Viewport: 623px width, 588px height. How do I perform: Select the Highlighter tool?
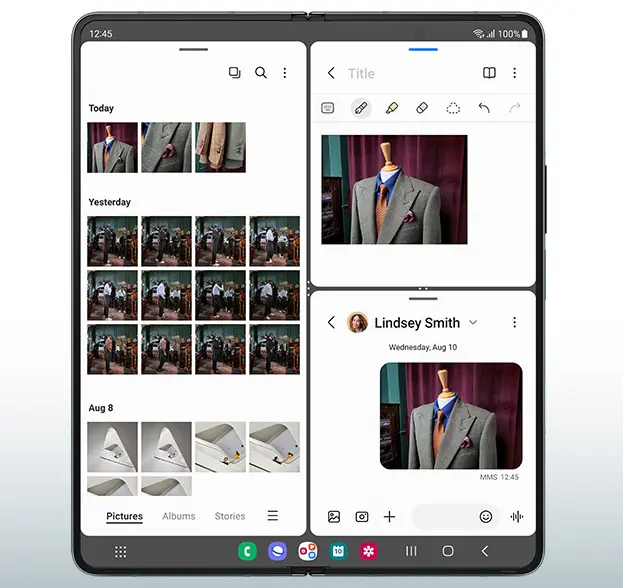[392, 108]
